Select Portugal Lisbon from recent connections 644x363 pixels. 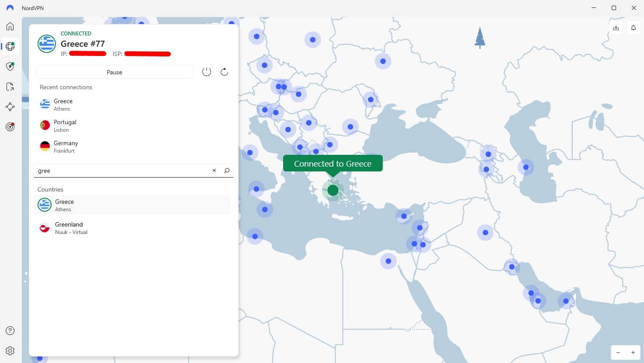[134, 126]
